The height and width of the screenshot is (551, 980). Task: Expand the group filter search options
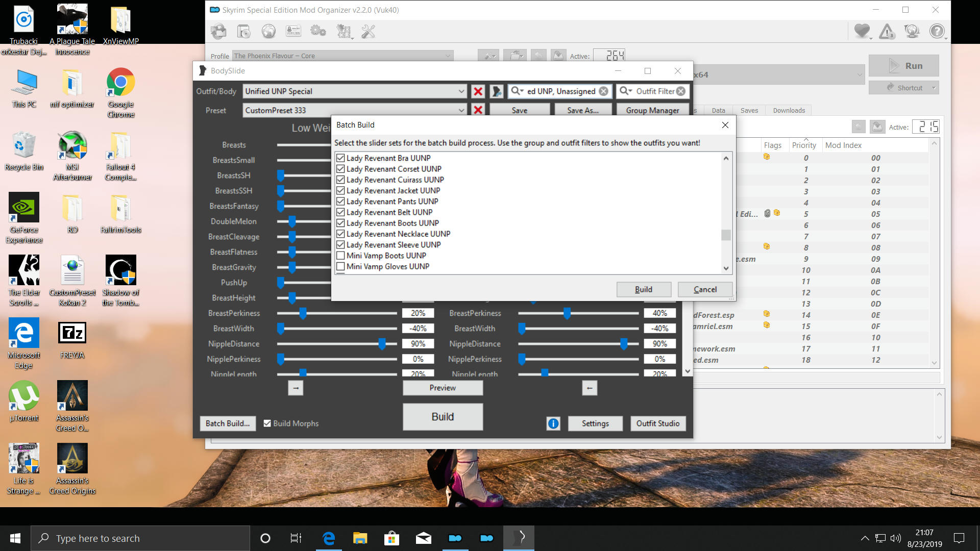pos(517,91)
